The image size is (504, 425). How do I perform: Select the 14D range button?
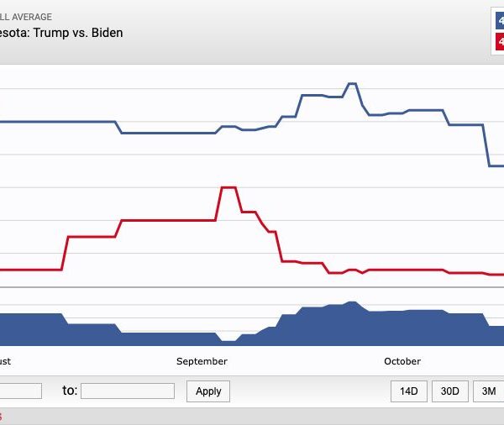pyautogui.click(x=409, y=391)
